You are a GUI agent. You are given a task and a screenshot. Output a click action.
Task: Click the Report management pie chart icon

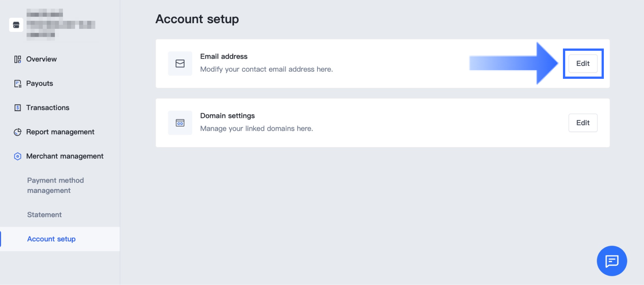pyautogui.click(x=17, y=132)
